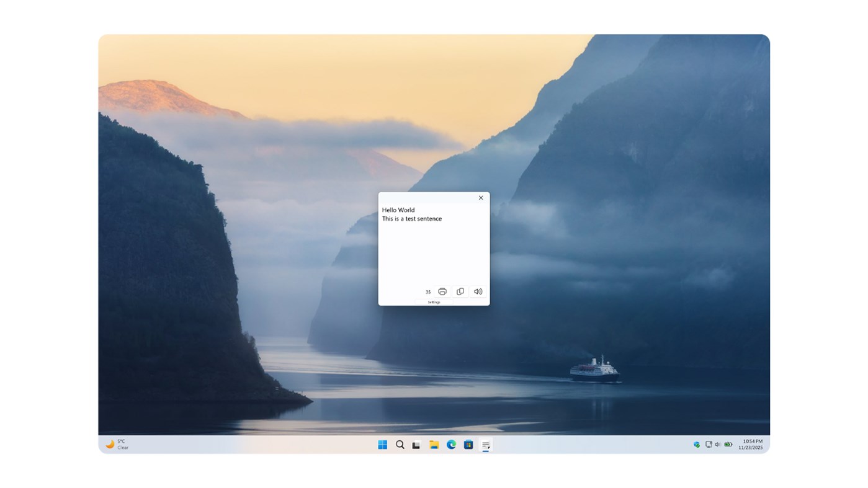
Task: Select the 'Hello World' text line
Action: [x=398, y=210]
